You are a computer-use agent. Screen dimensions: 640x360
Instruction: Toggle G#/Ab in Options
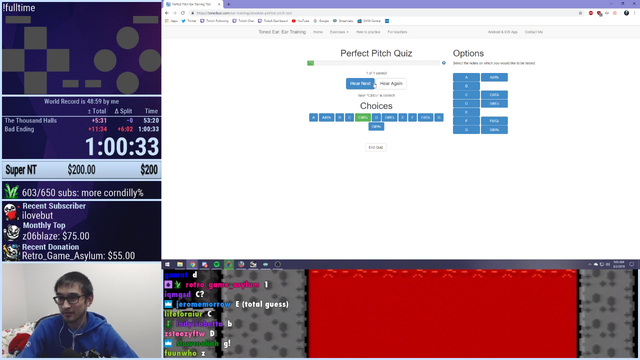pos(494,130)
